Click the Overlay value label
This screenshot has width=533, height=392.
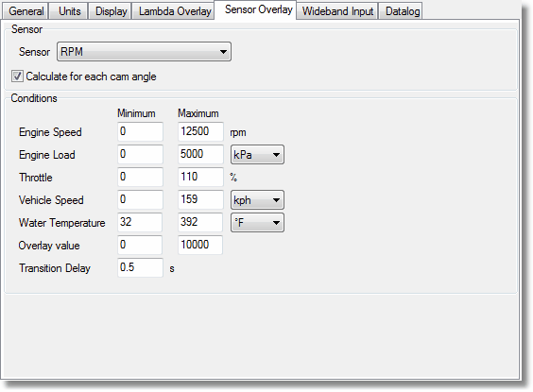[x=49, y=246]
